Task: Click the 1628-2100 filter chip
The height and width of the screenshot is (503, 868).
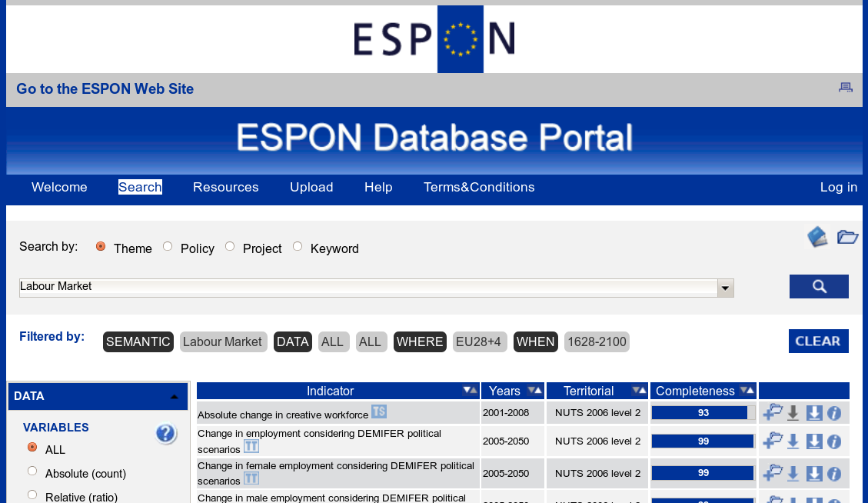Action: (x=597, y=341)
